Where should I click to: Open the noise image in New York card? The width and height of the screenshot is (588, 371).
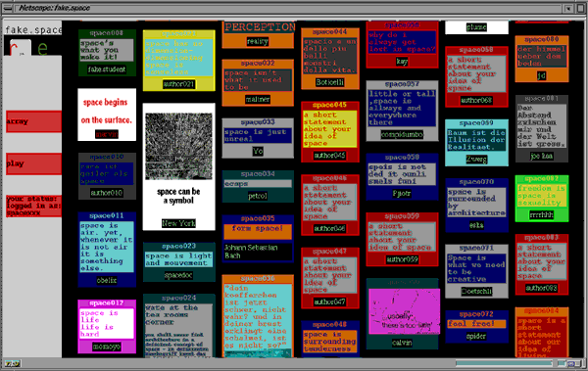179,146
